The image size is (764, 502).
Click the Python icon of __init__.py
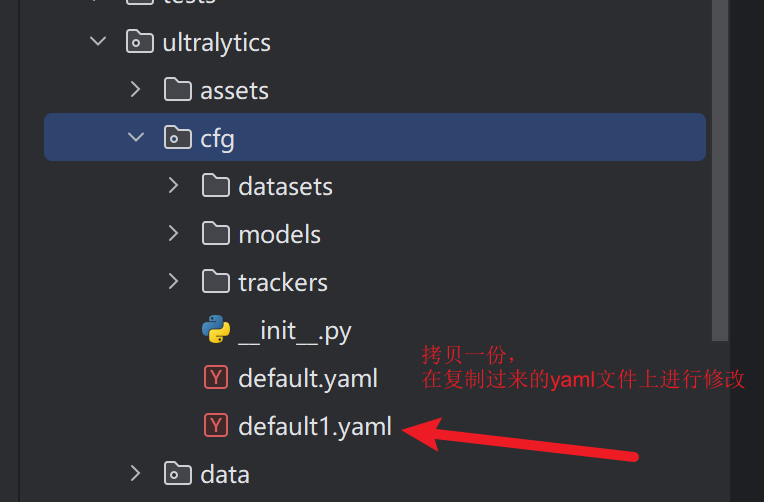pyautogui.click(x=216, y=329)
